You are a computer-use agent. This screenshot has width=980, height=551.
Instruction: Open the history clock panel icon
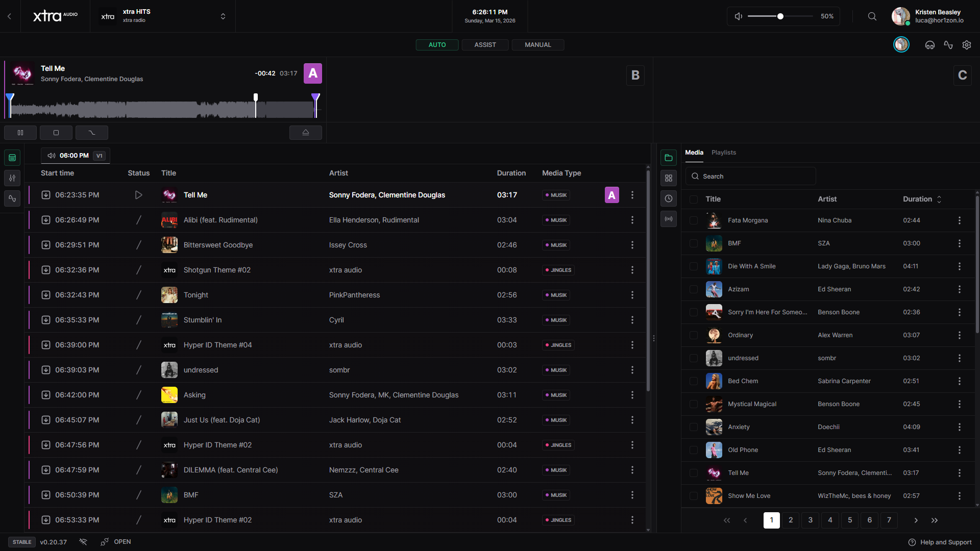click(668, 198)
